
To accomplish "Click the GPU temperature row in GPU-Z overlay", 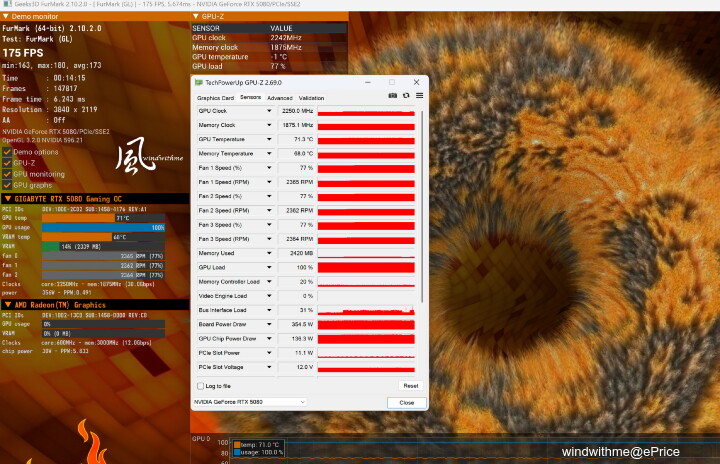I will pyautogui.click(x=269, y=57).
